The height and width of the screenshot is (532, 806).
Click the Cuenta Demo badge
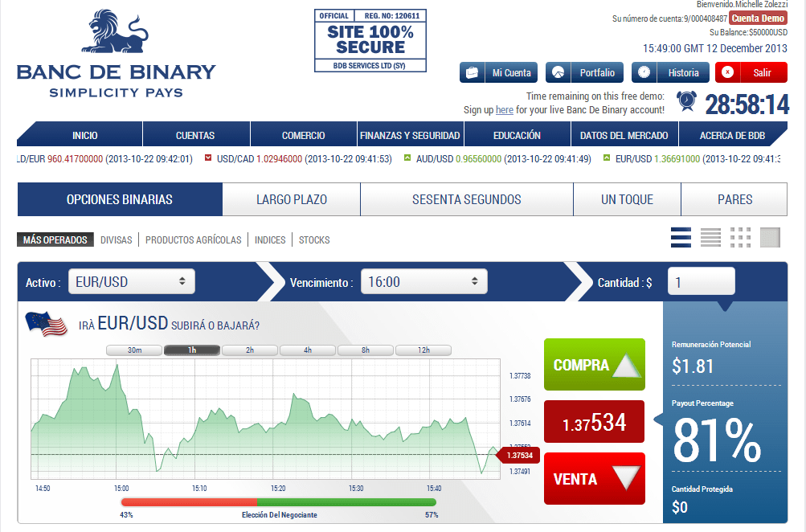(x=758, y=18)
